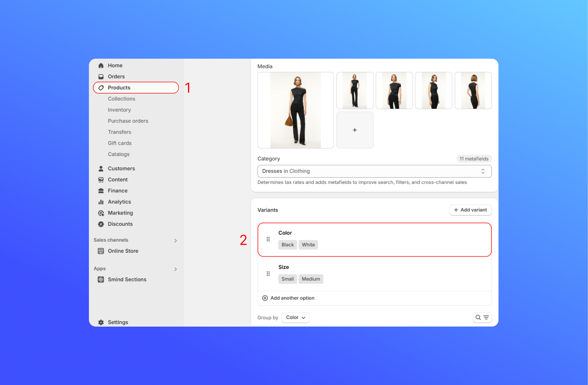Open the Category dropdown Dresses in Clothing

[x=374, y=171]
